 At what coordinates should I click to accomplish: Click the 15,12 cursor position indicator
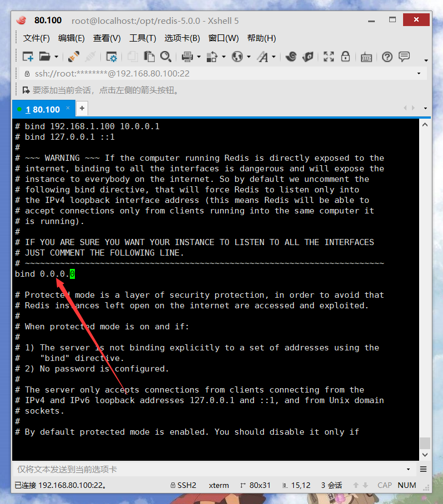click(297, 485)
